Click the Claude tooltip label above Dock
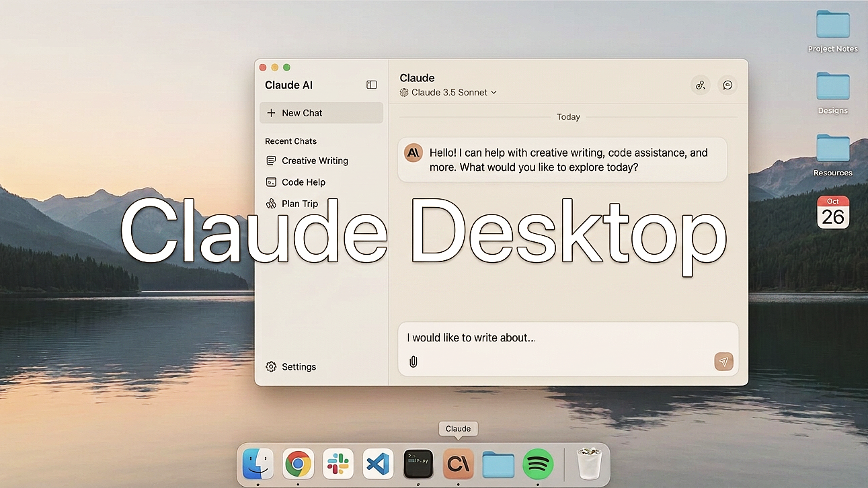868x488 pixels. [459, 429]
